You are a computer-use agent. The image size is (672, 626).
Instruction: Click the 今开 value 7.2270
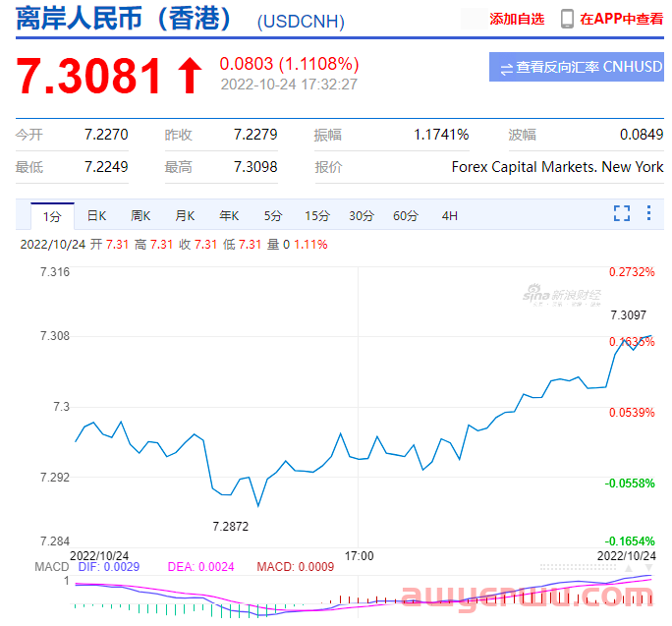[x=106, y=135]
